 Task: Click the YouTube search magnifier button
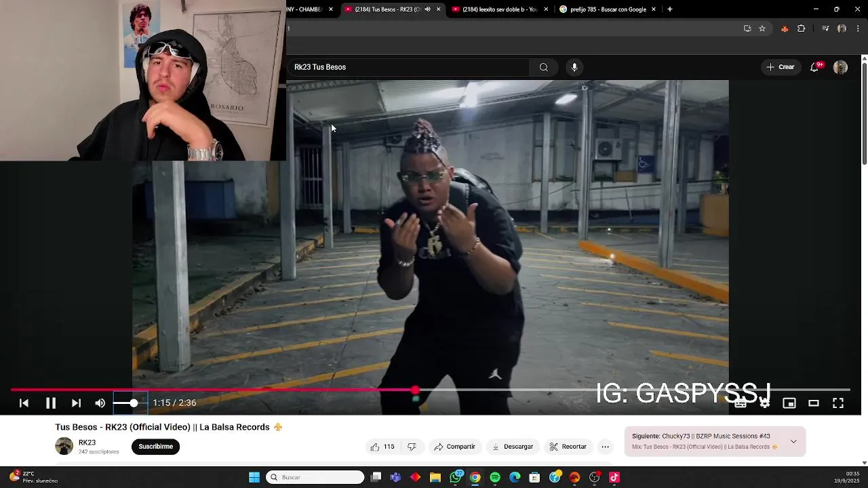(x=543, y=67)
